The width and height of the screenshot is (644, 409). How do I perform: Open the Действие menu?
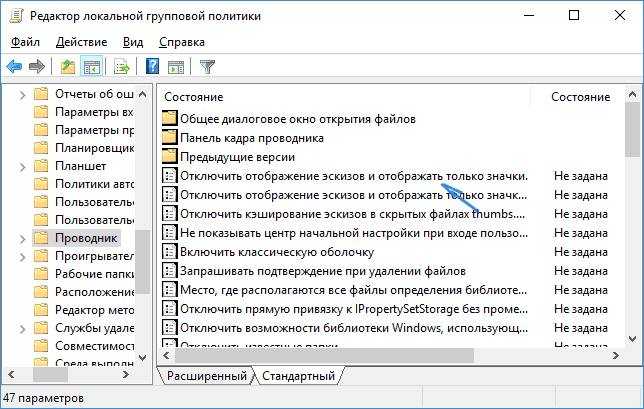click(81, 42)
